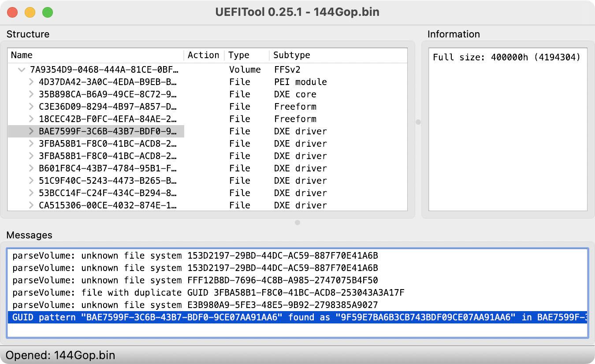Click the FFSv2 subtype cell
Viewport: 595px width, 364px height.
(x=287, y=70)
